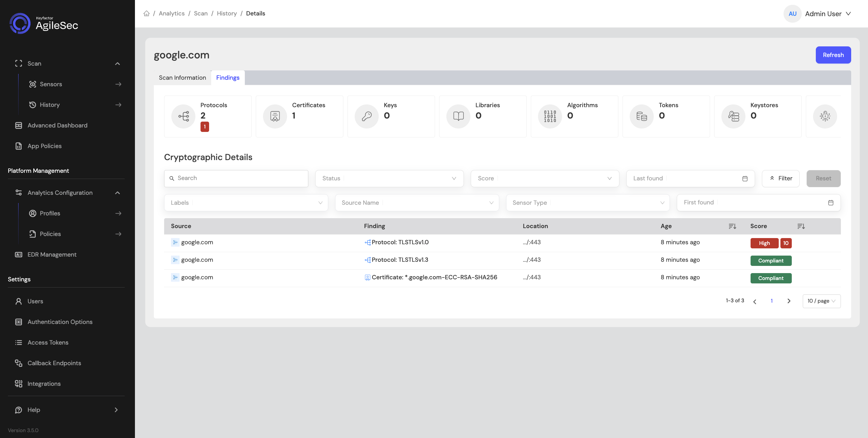Screen dimensions: 868x438
Task: Click the Algorithms binary icon
Action: pyautogui.click(x=550, y=116)
